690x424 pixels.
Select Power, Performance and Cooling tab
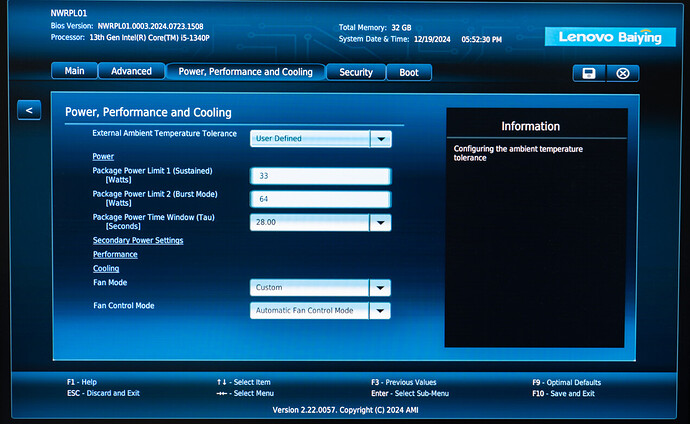click(x=245, y=72)
